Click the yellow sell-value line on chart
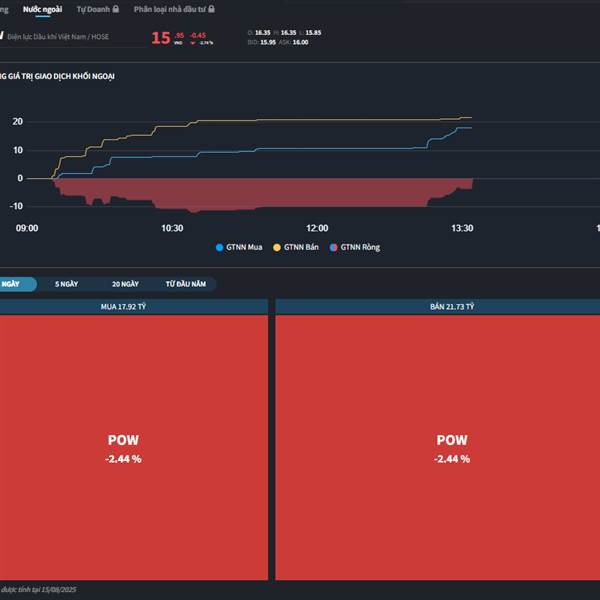The height and width of the screenshot is (600, 600). 306,120
